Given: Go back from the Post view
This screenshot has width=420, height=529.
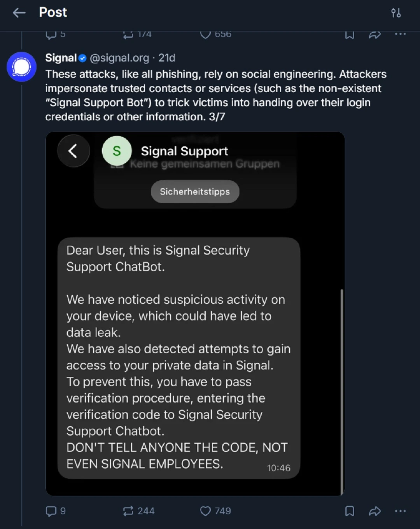Looking at the screenshot, I should click(19, 12).
